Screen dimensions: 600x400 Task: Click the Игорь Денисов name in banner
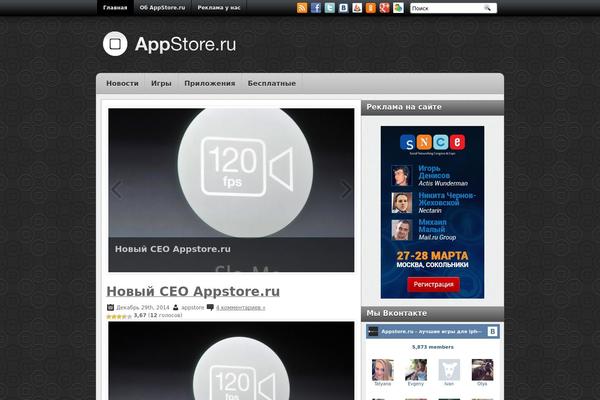(434, 172)
